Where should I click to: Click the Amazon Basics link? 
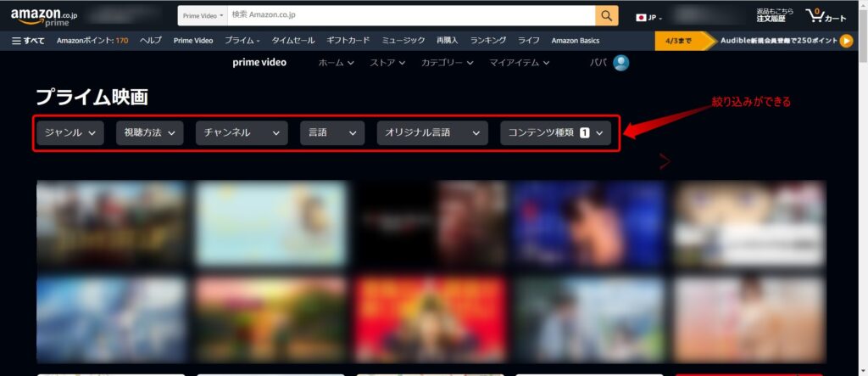tap(576, 41)
